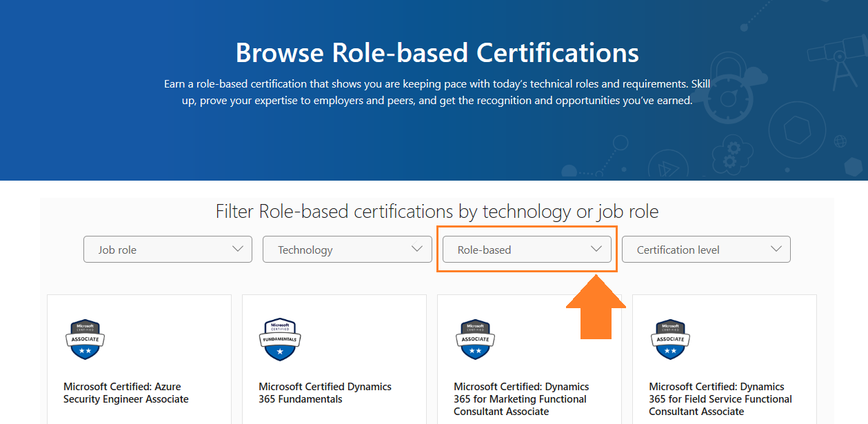Click the 'Filter Role-based certifications by technology' heading
The image size is (868, 424).
[x=437, y=211]
